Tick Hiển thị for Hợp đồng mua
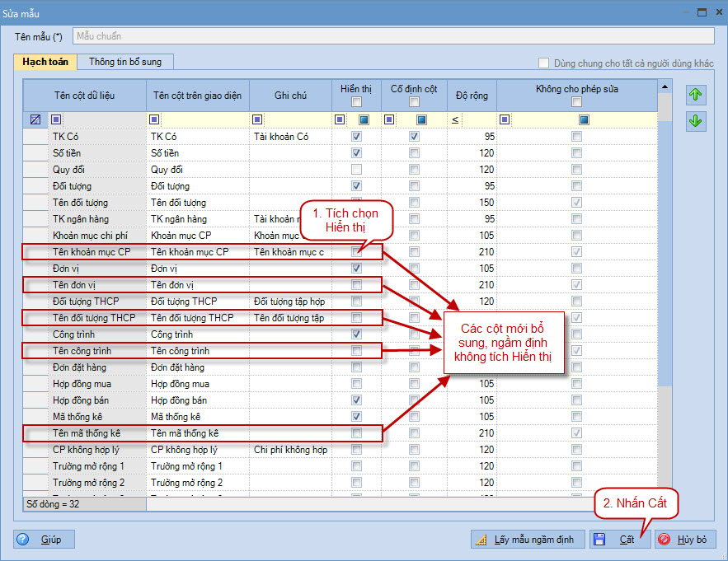The image size is (728, 561). (x=356, y=384)
